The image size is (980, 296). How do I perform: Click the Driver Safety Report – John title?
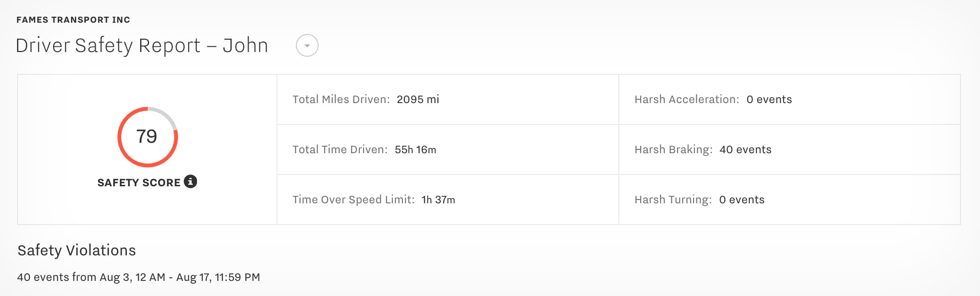(x=142, y=46)
